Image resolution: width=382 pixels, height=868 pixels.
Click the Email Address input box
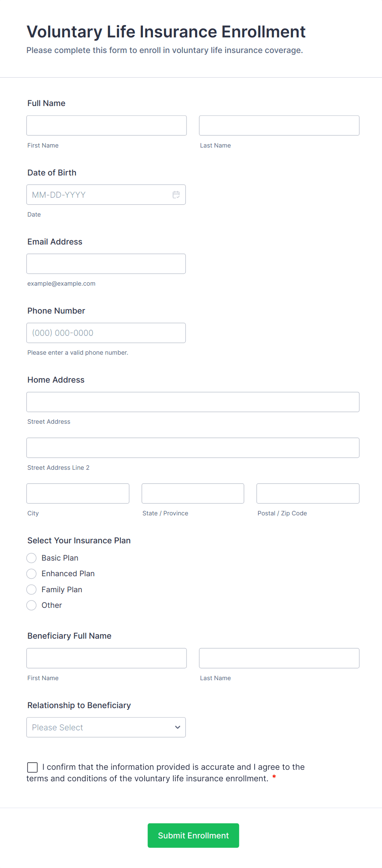tap(106, 263)
